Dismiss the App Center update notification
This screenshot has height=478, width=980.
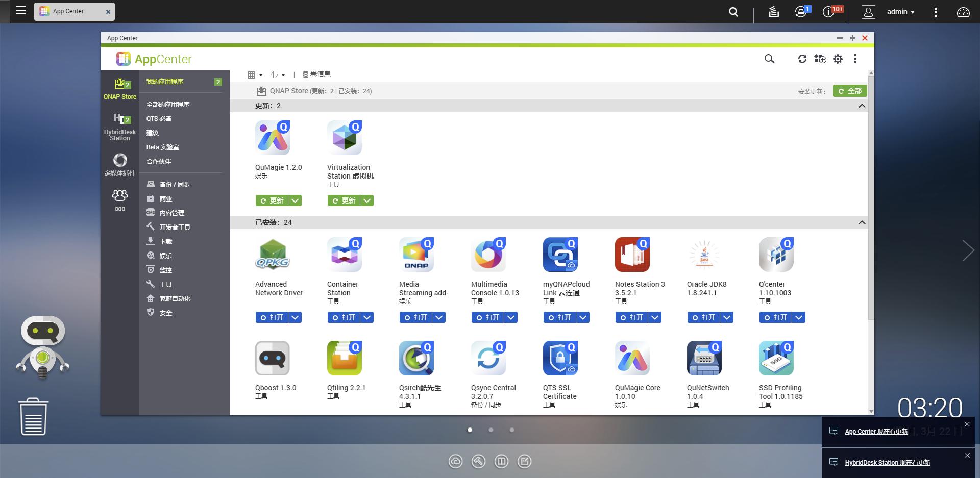click(x=967, y=424)
